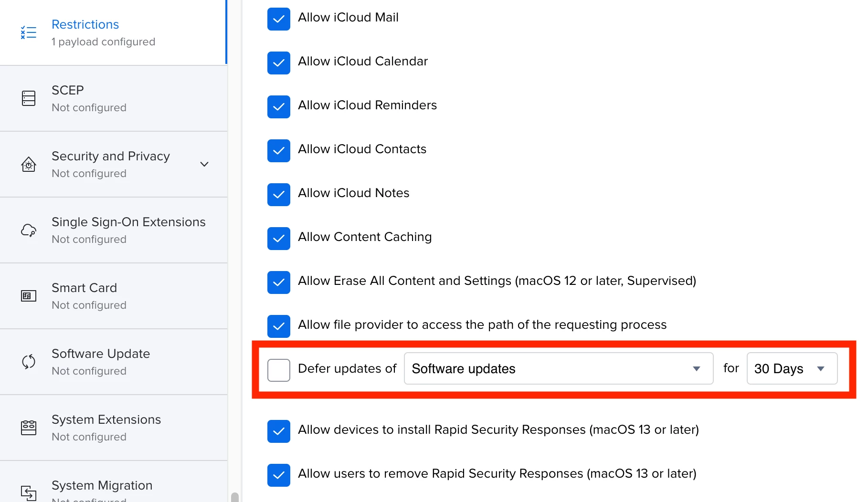Click the System Extensions icon
Screen dimensions: 868x502
(x=29, y=428)
